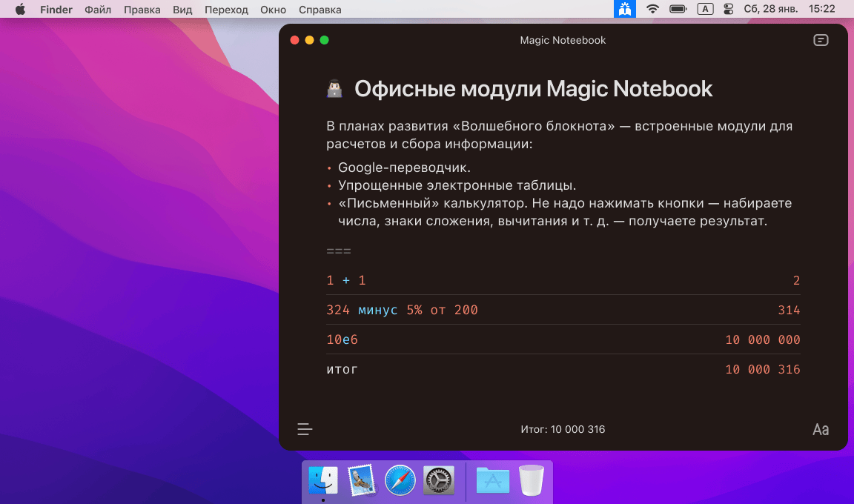
Task: Click the calculation line 324 минус 5% от 200
Action: pyautogui.click(x=402, y=310)
